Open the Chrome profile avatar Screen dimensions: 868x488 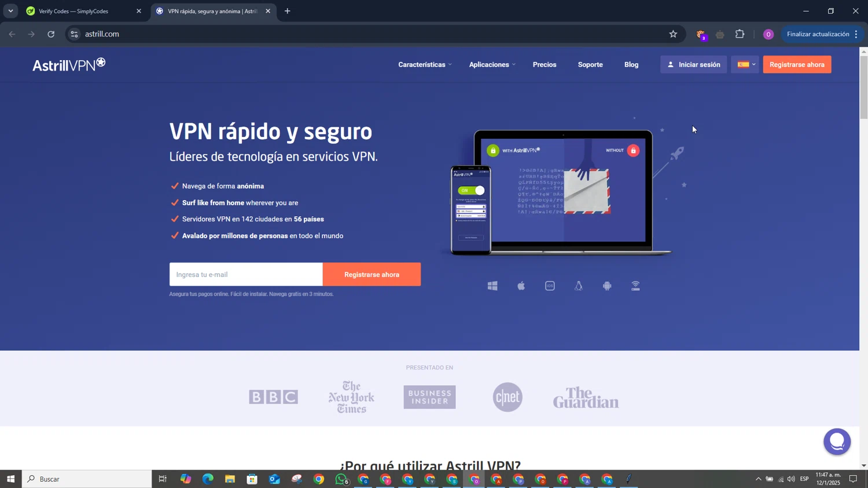click(768, 35)
